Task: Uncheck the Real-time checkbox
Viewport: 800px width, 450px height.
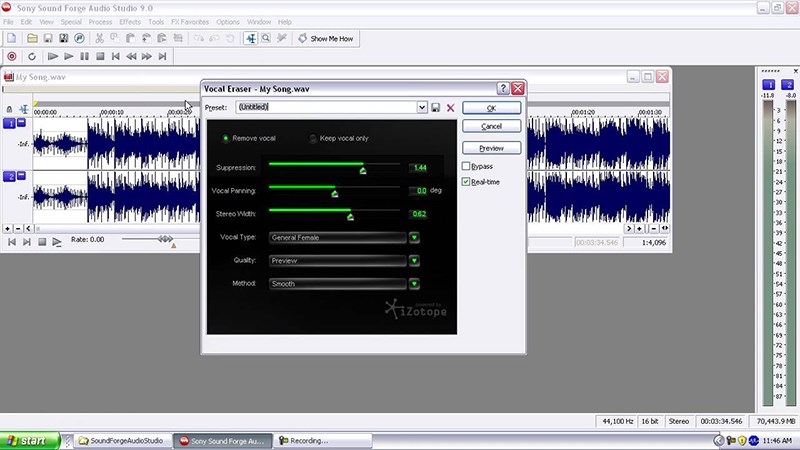Action: (x=466, y=182)
